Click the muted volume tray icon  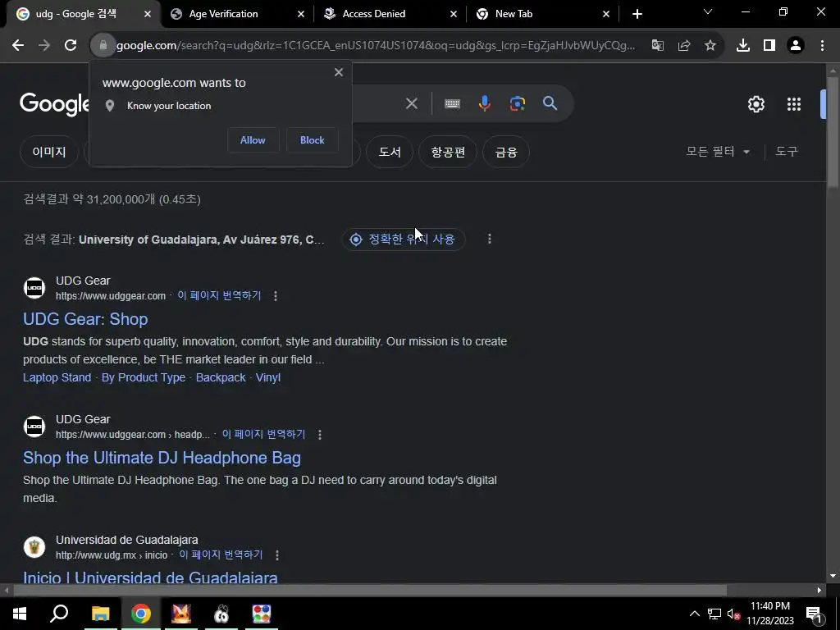[733, 614]
